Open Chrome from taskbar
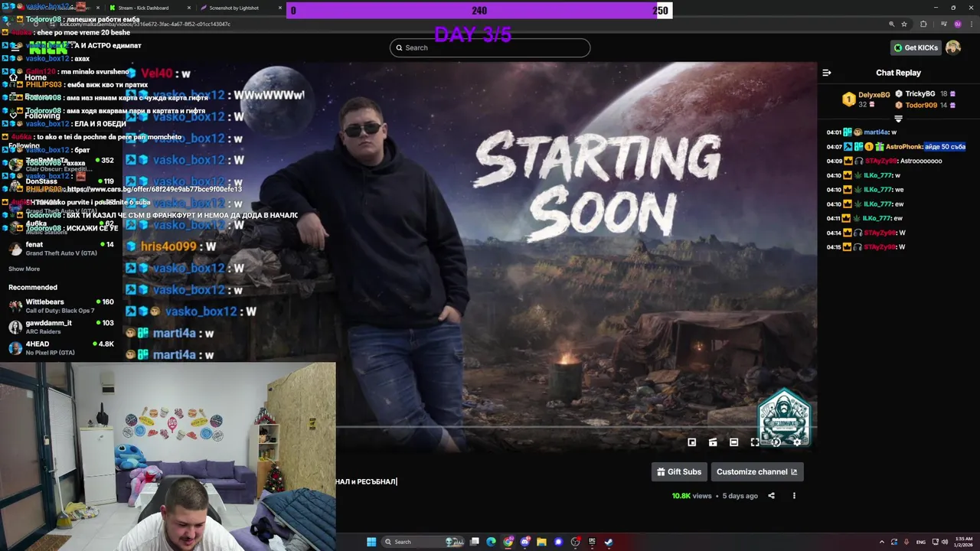 point(508,542)
